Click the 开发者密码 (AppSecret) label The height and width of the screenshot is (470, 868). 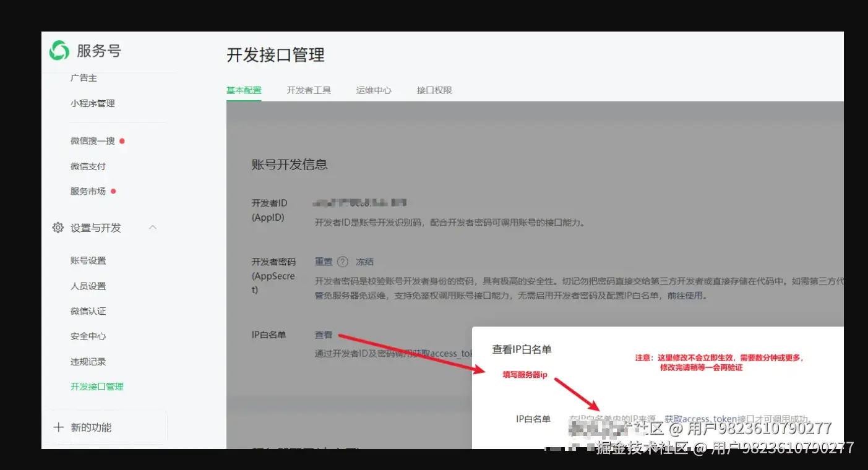(x=273, y=276)
